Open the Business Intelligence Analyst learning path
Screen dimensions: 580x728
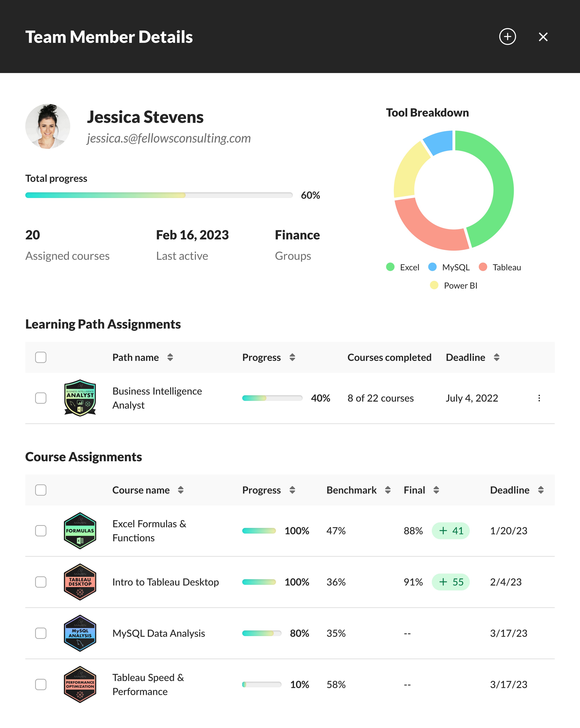point(157,398)
